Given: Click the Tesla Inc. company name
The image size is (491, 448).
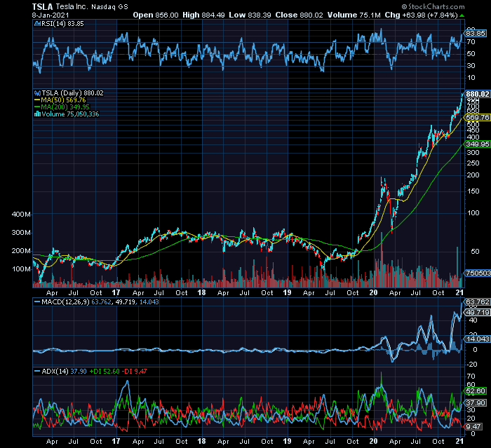Looking at the screenshot, I should (x=72, y=6).
